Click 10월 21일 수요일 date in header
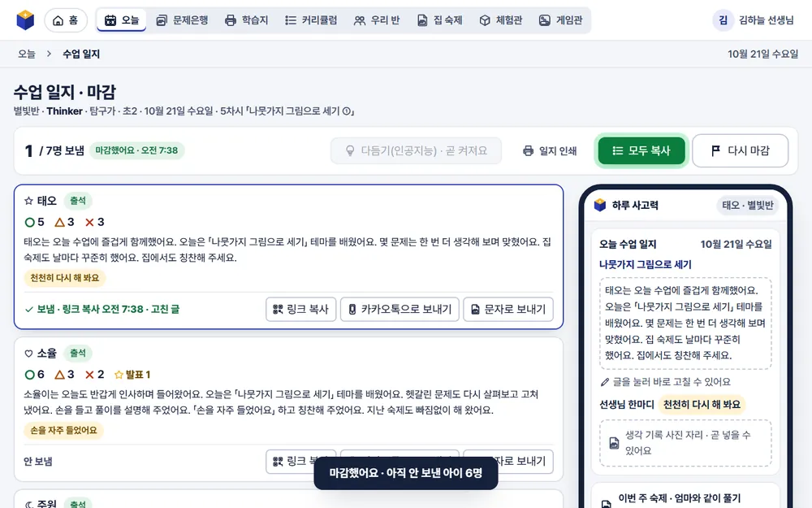The width and height of the screenshot is (812, 508). [762, 54]
